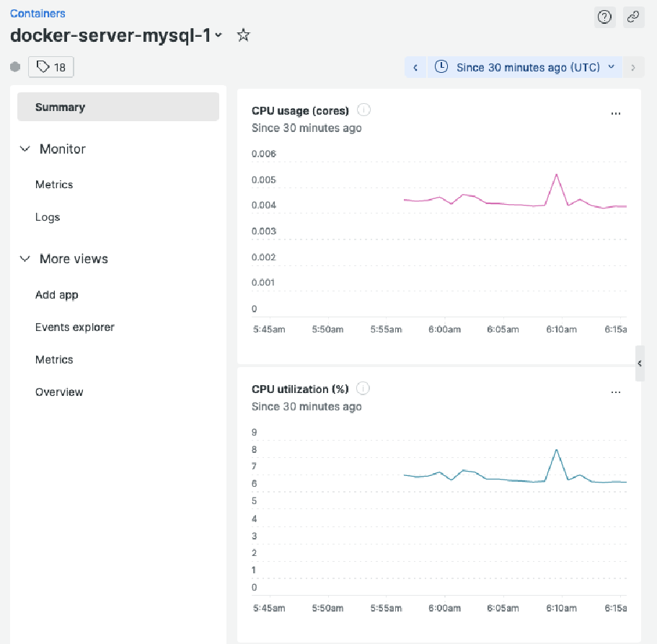Select the Summary sidebar item
Screen dimensions: 657x644
pyautogui.click(x=118, y=107)
